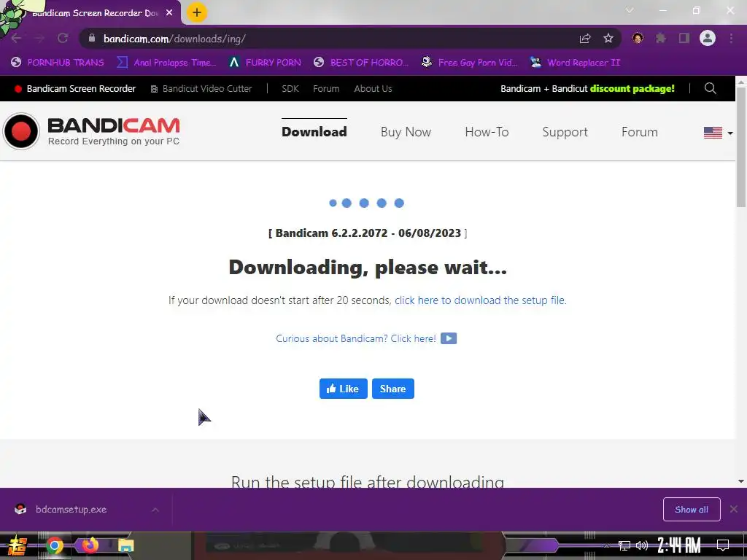Click here to download the setup file link

click(x=480, y=300)
